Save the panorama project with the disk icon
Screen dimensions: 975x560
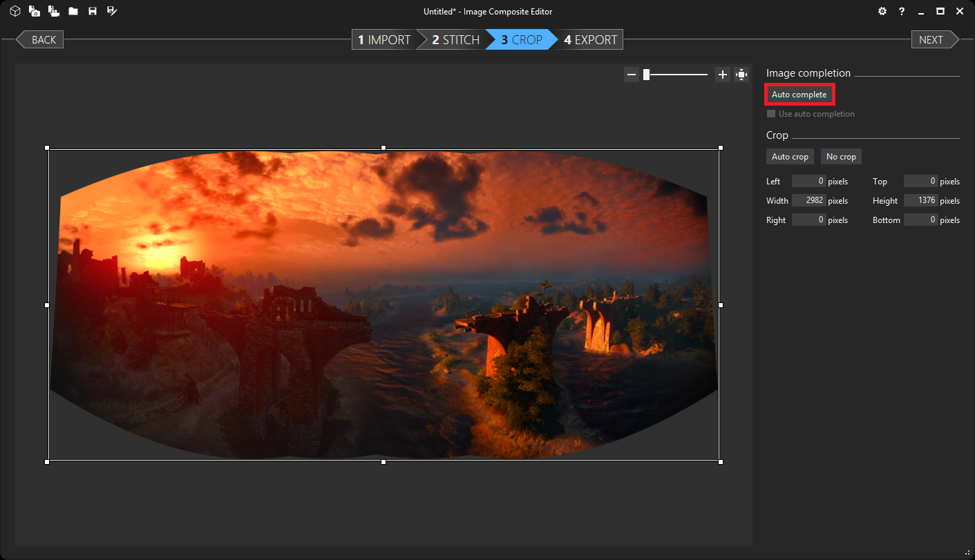tap(92, 11)
